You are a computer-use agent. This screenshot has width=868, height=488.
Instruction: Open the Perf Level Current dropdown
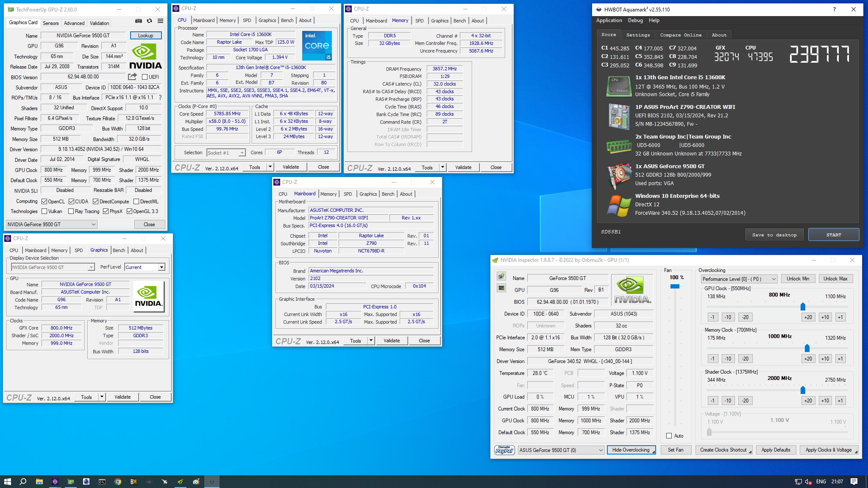coord(145,267)
